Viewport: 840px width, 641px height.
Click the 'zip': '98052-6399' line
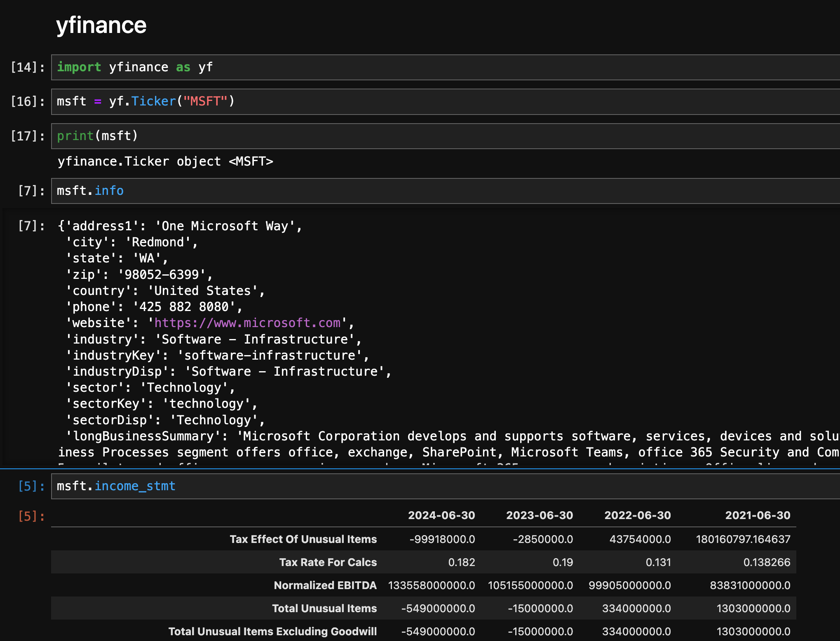tap(139, 275)
